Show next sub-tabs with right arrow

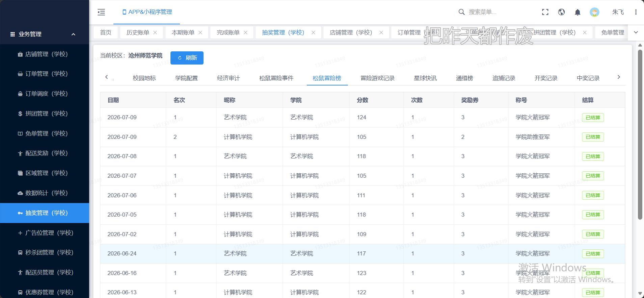[x=619, y=77]
